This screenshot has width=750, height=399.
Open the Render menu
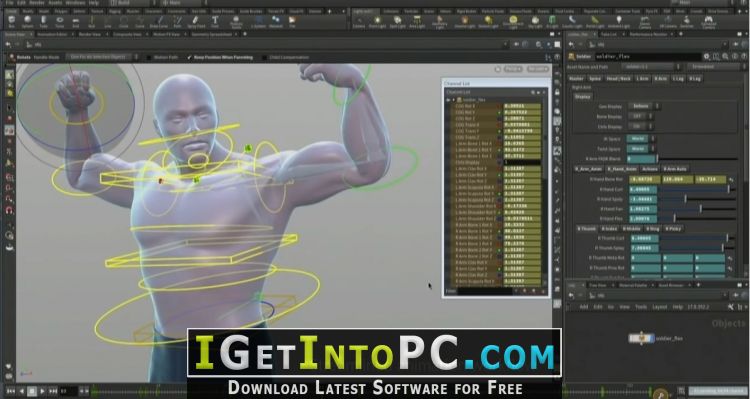coord(37,3)
